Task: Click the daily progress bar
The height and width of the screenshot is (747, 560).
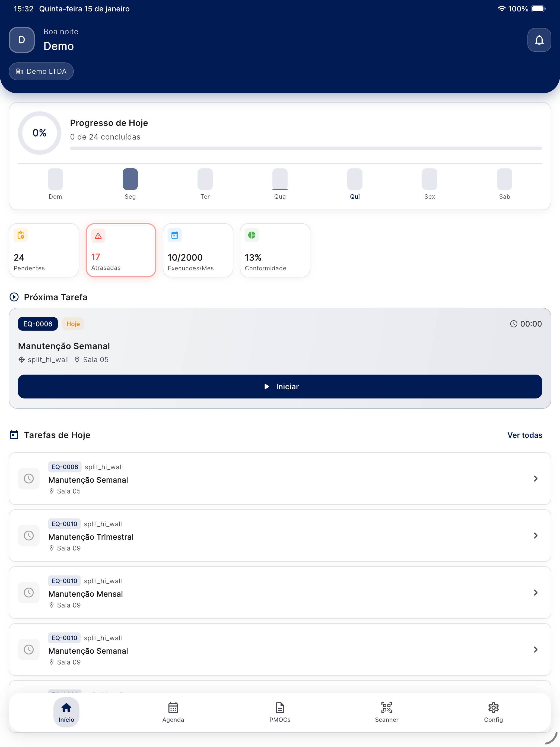Action: pos(306,148)
